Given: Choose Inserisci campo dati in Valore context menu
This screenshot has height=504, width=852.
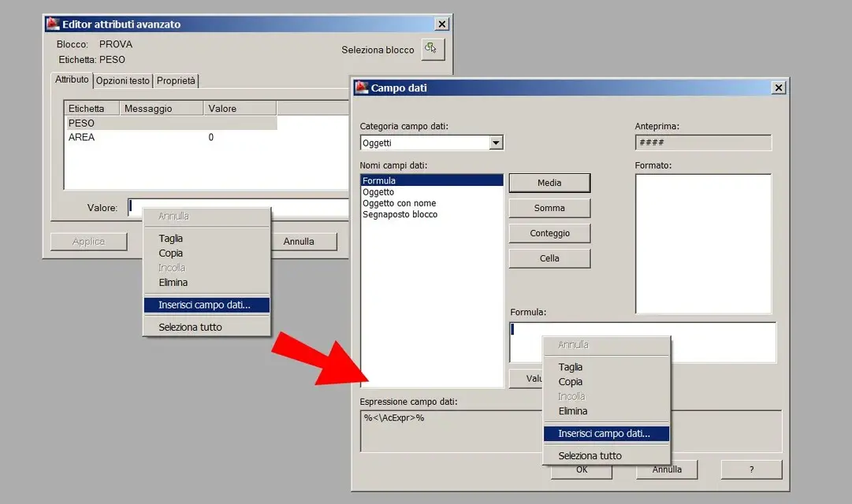Looking at the screenshot, I should [x=206, y=305].
